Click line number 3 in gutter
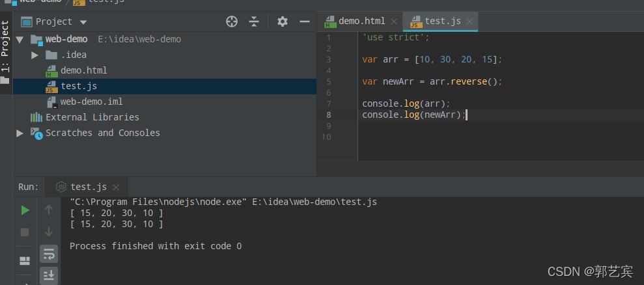 click(x=328, y=60)
